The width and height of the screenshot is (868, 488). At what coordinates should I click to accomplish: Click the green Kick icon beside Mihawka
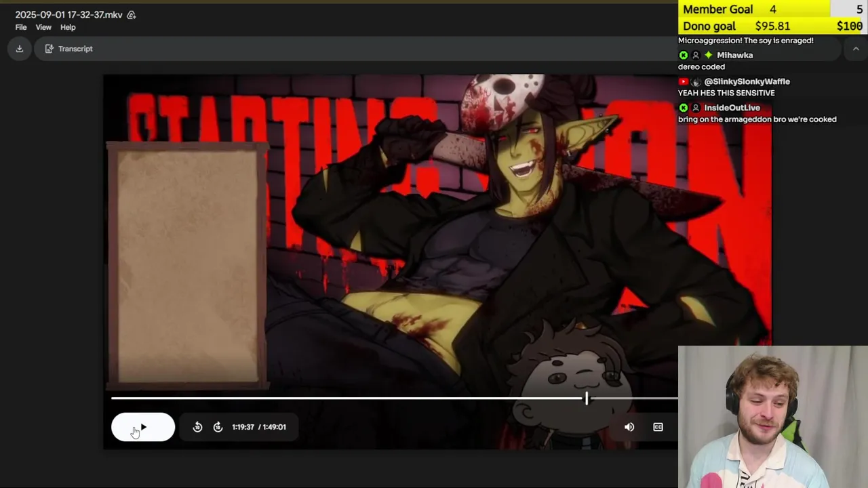(x=683, y=55)
